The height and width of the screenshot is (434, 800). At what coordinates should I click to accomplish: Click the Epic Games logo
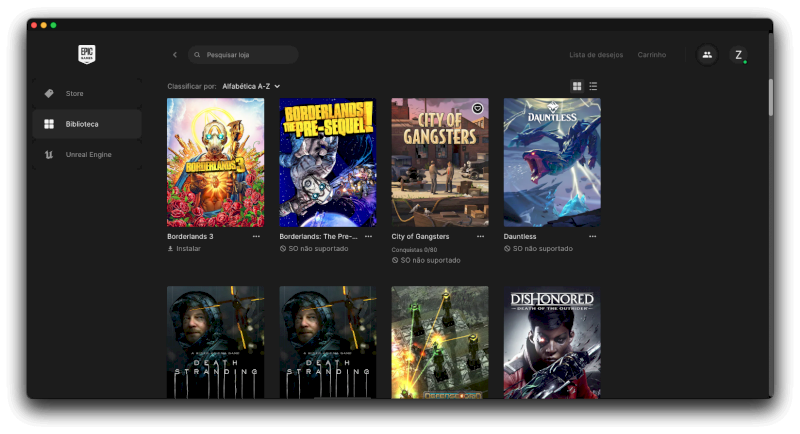click(x=87, y=54)
